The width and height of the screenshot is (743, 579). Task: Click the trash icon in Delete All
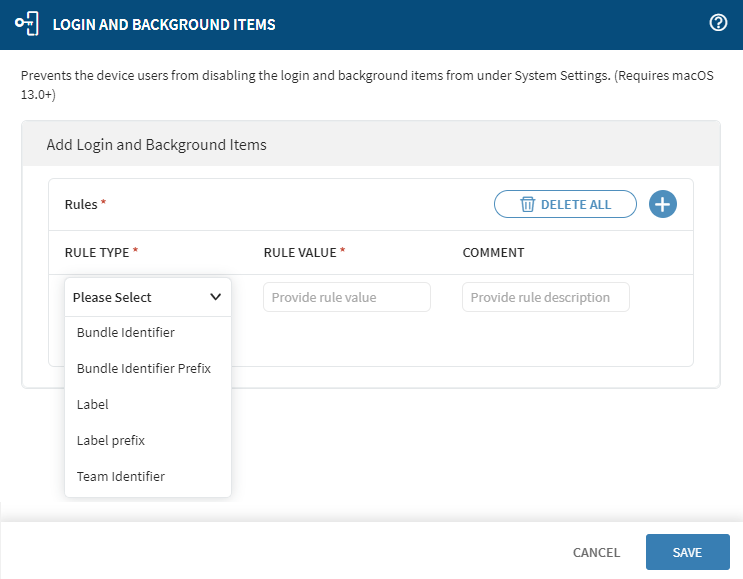point(527,204)
